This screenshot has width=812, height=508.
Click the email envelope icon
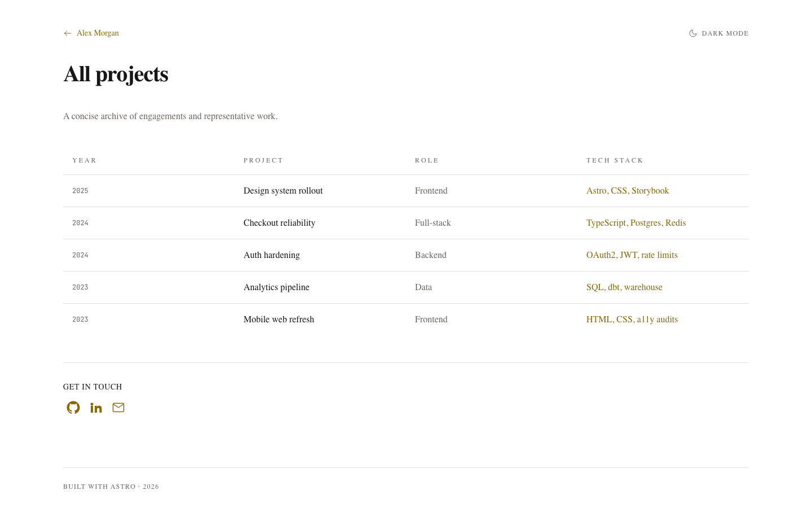point(118,408)
